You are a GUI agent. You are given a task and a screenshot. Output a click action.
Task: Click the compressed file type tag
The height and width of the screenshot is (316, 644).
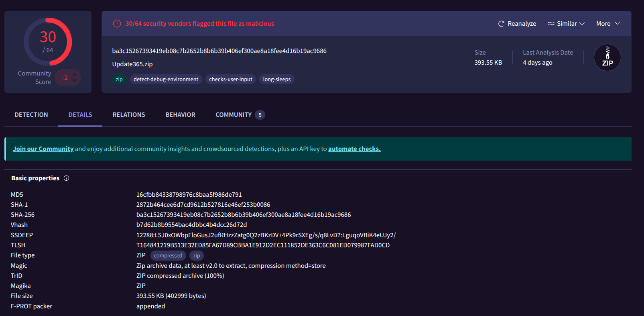point(168,256)
